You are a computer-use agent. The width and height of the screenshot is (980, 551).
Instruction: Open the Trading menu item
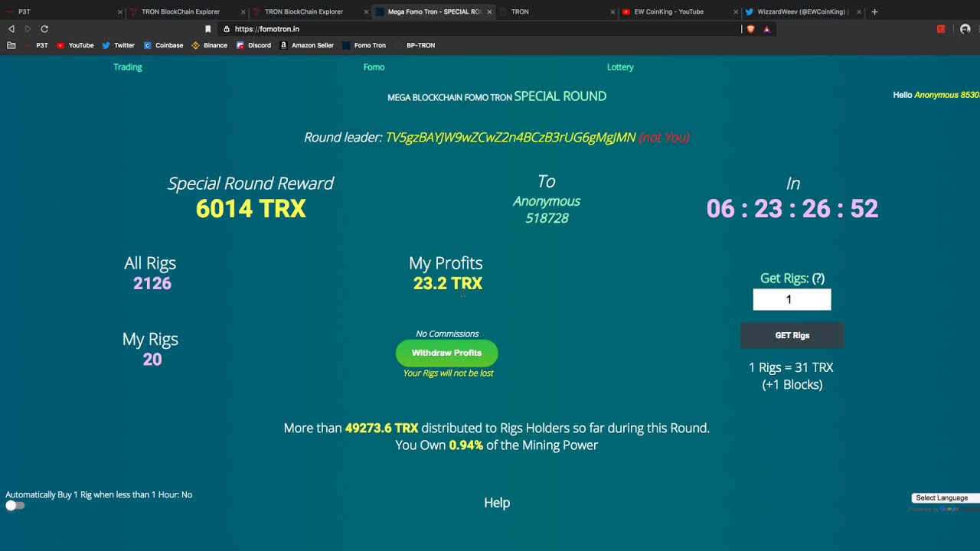pos(128,67)
